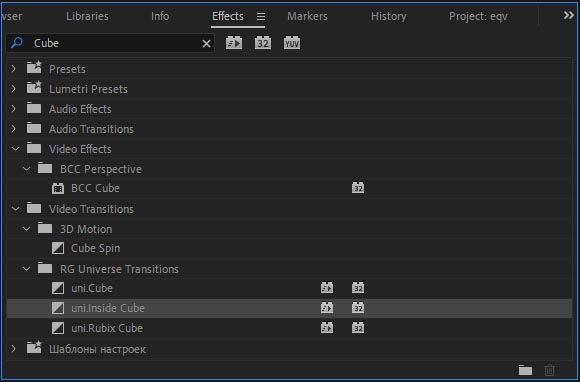
Task: Select the Video Transitions label
Action: tap(91, 209)
